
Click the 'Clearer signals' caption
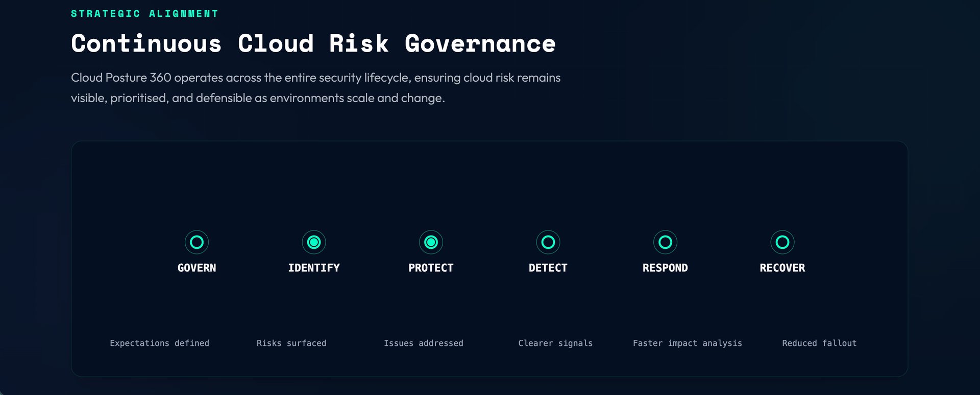coord(555,343)
